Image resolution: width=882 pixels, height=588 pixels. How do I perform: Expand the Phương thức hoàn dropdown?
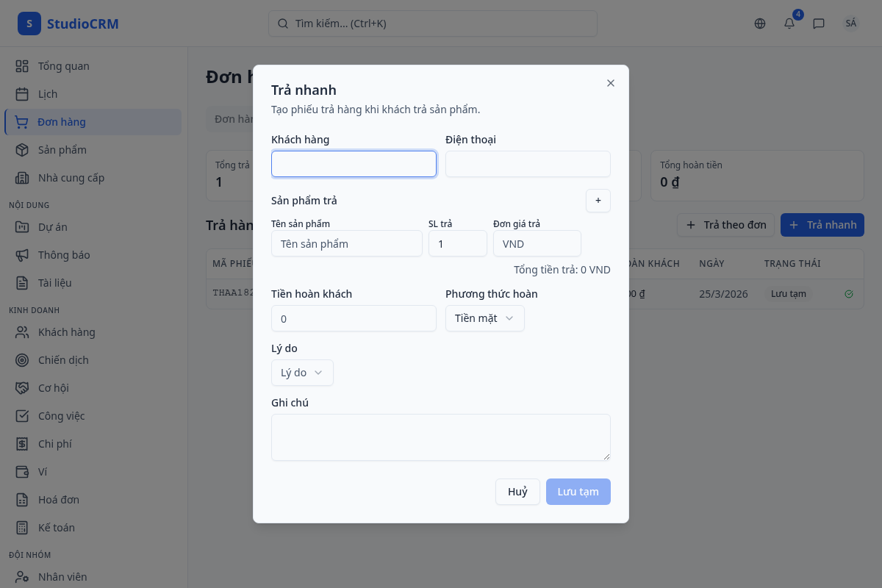pos(485,318)
